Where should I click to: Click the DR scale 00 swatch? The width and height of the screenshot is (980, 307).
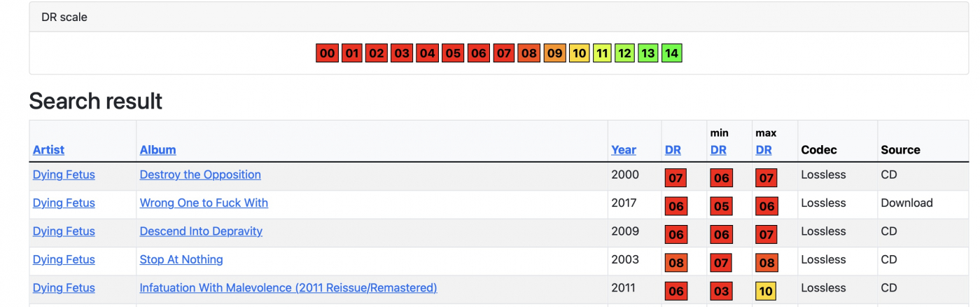(x=327, y=53)
